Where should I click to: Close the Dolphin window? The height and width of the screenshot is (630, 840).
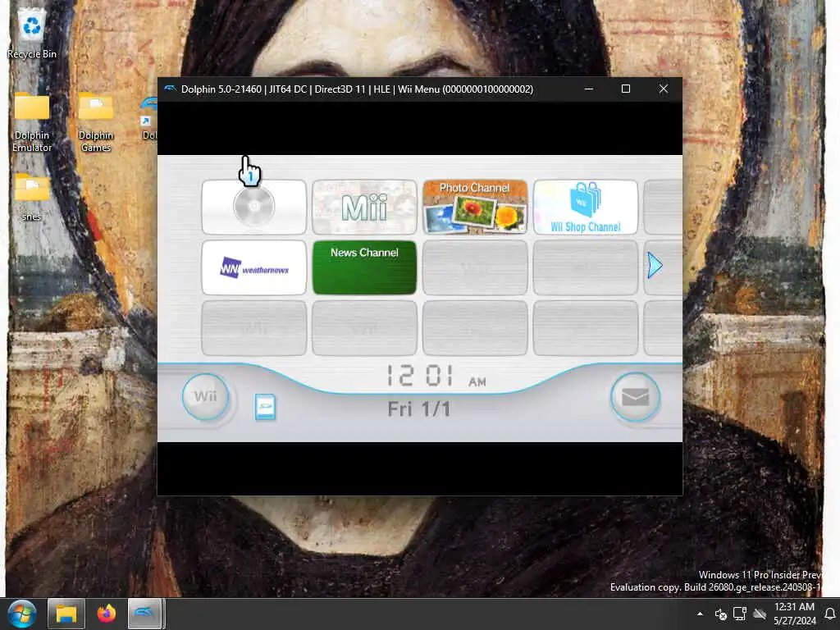663,89
